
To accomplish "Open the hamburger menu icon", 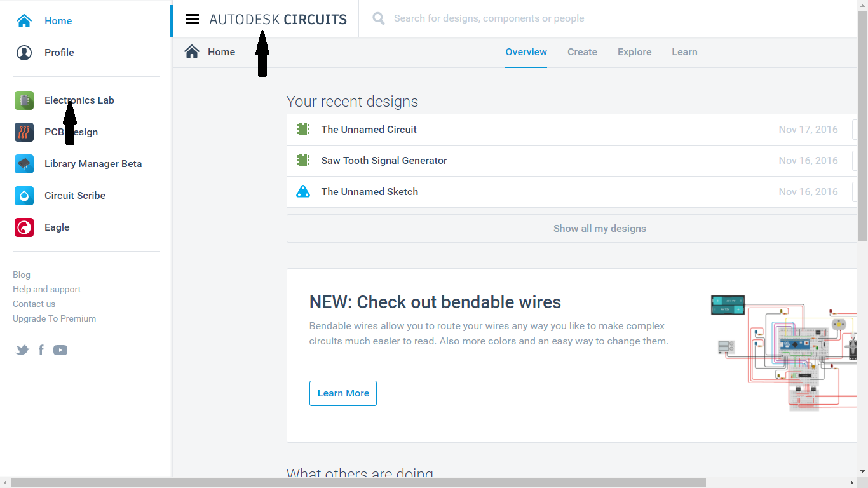I will [x=193, y=18].
